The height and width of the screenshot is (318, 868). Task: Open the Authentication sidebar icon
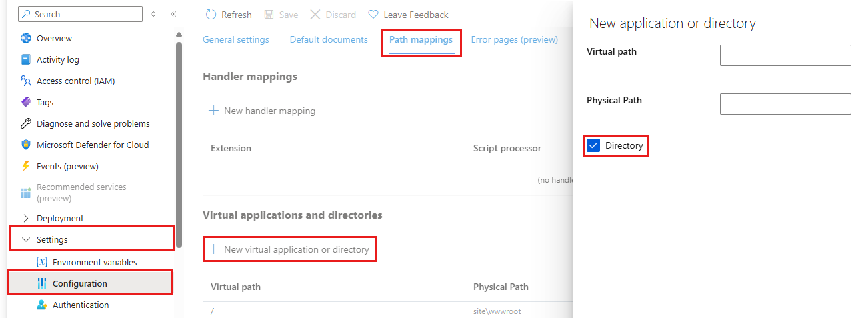(42, 305)
